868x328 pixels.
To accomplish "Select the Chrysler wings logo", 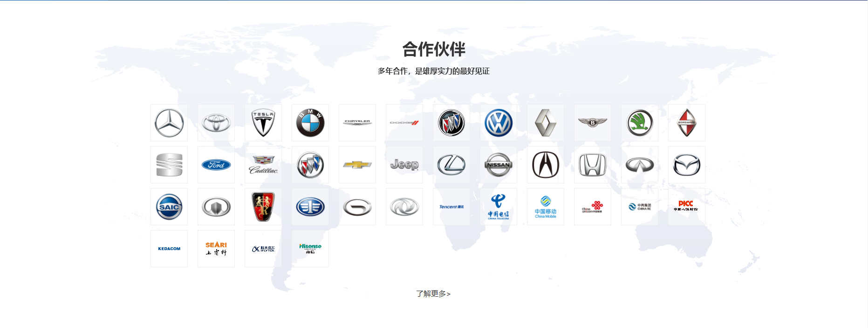I will 357,123.
